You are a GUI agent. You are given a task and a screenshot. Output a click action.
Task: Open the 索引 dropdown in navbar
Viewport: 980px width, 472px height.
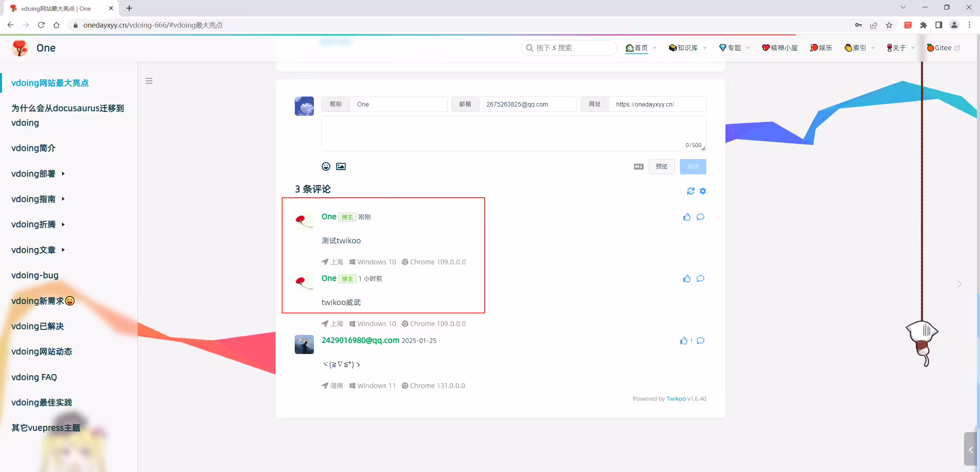[x=860, y=48]
